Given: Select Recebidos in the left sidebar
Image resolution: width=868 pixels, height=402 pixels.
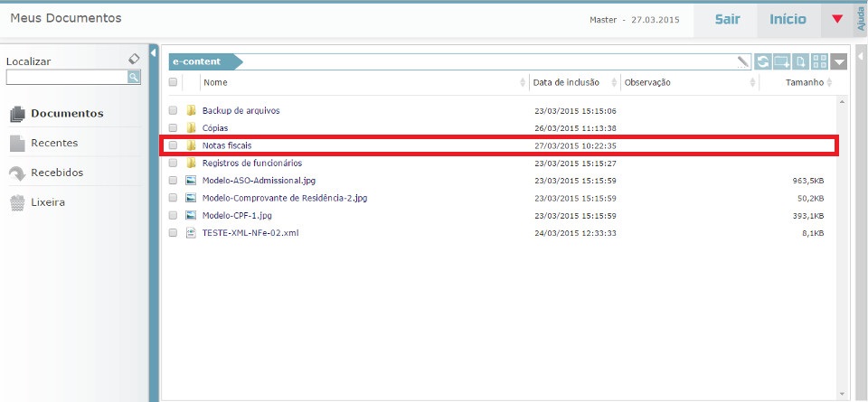Looking at the screenshot, I should [x=56, y=173].
